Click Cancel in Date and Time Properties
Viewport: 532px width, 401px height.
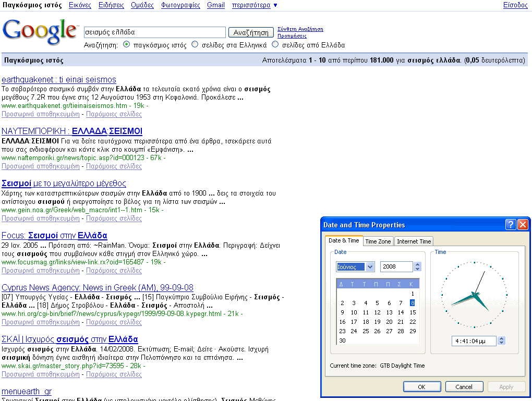pyautogui.click(x=464, y=387)
